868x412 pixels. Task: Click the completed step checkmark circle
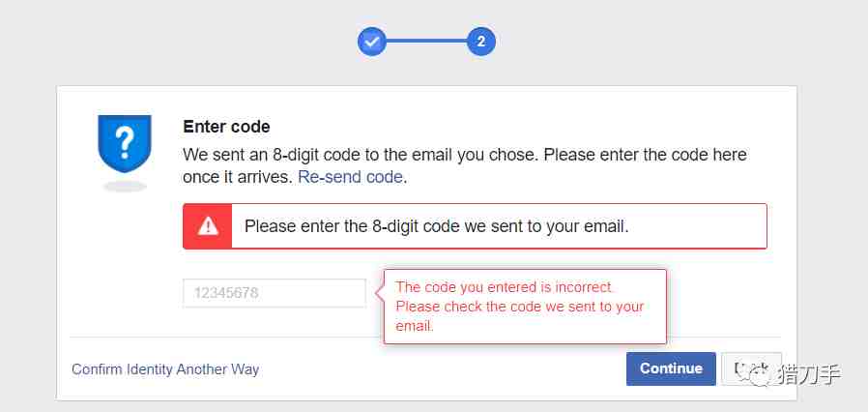pos(371,42)
